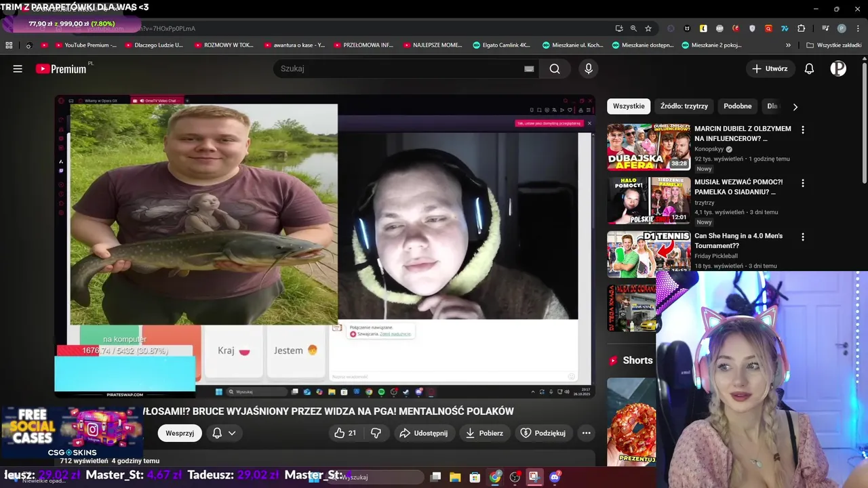Image resolution: width=868 pixels, height=488 pixels.
Task: Show more bookmarks with double chevron
Action: (x=788, y=45)
